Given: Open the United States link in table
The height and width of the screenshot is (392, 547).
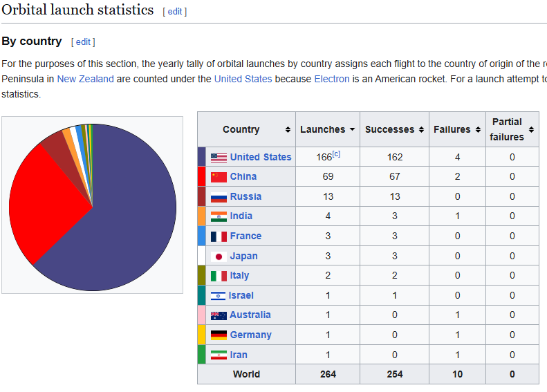Looking at the screenshot, I should point(261,158).
